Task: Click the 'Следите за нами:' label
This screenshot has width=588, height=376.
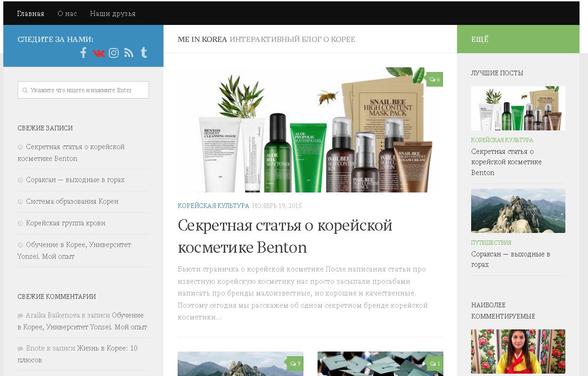Action: pyautogui.click(x=55, y=39)
